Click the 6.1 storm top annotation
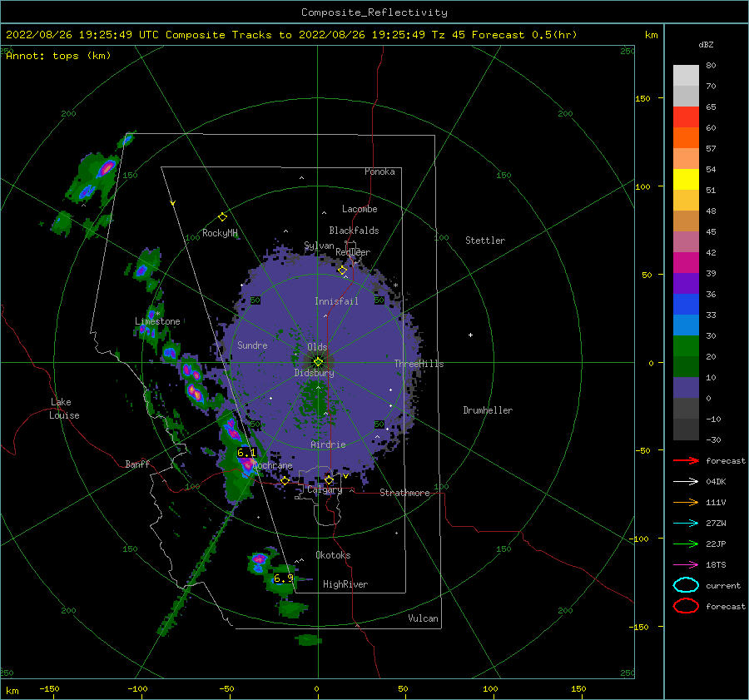The height and width of the screenshot is (700, 749). [x=246, y=452]
